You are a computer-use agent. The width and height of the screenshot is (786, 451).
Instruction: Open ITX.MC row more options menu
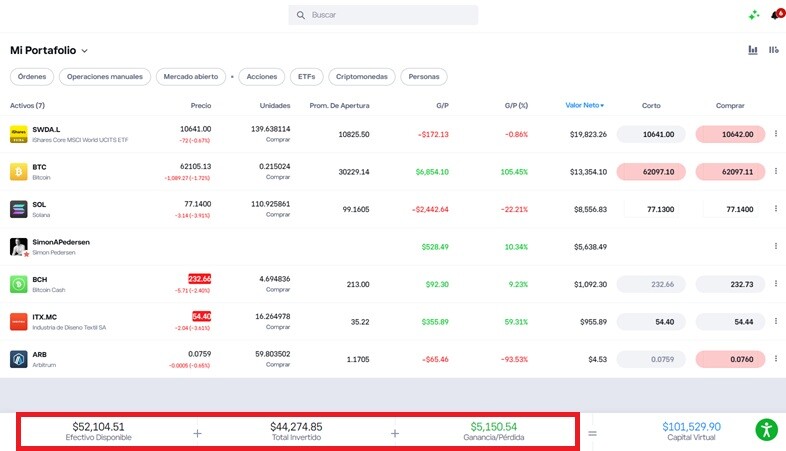coord(775,321)
